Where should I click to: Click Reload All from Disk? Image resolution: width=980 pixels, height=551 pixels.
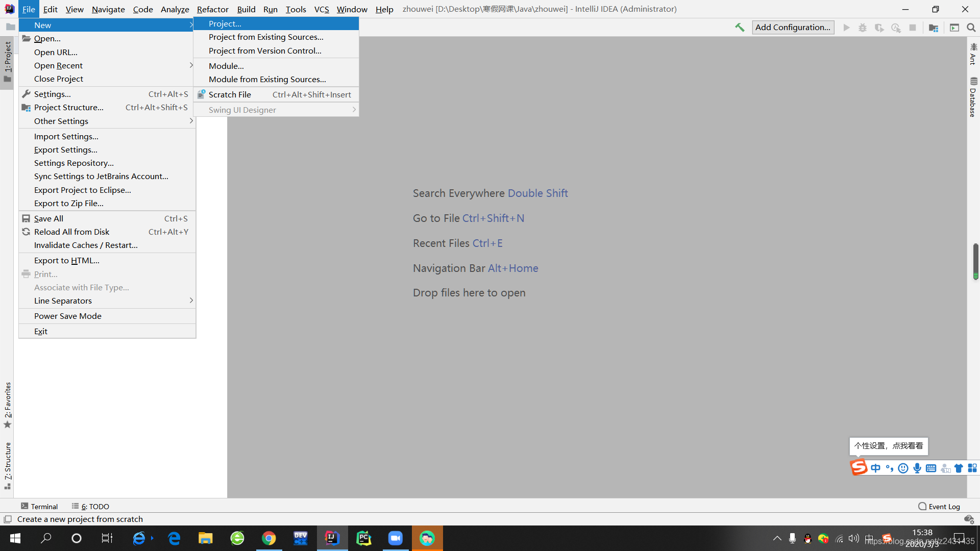(107, 232)
